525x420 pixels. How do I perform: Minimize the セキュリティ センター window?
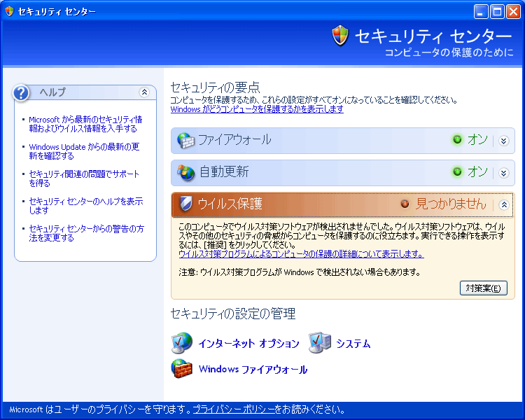(x=481, y=12)
